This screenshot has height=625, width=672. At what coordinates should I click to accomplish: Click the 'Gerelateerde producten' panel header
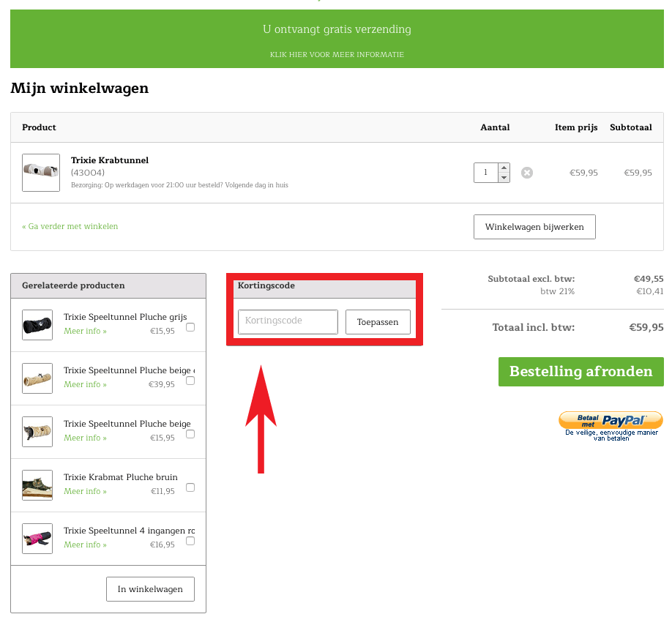pyautogui.click(x=108, y=285)
